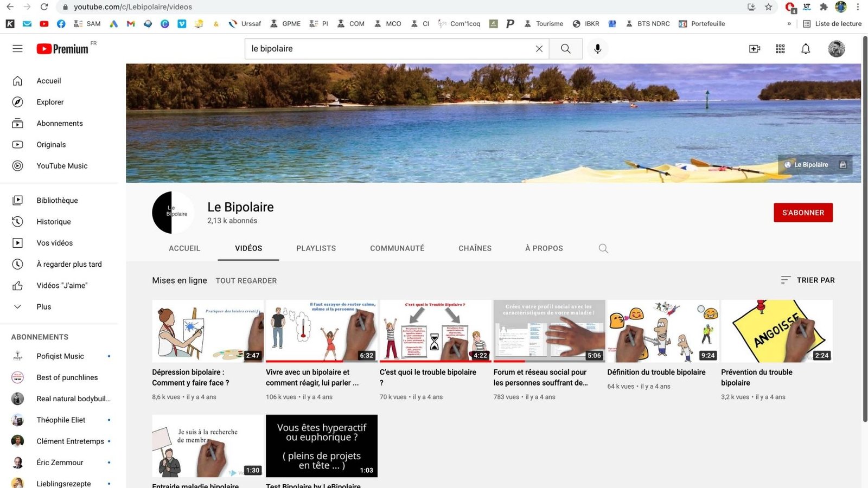Open the notifications bell
868x488 pixels.
point(806,49)
